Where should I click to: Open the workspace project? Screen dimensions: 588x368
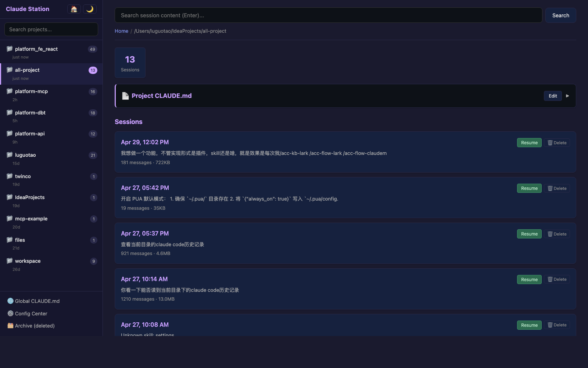(x=51, y=265)
